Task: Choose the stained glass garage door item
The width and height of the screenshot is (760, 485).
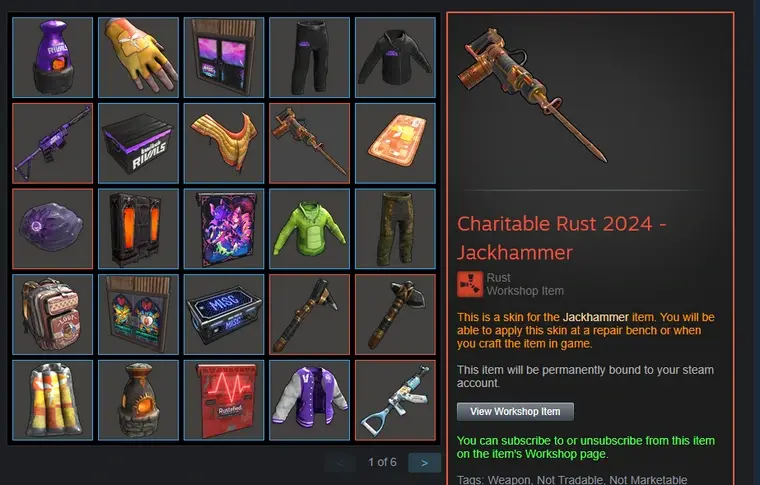Action: click(x=138, y=314)
